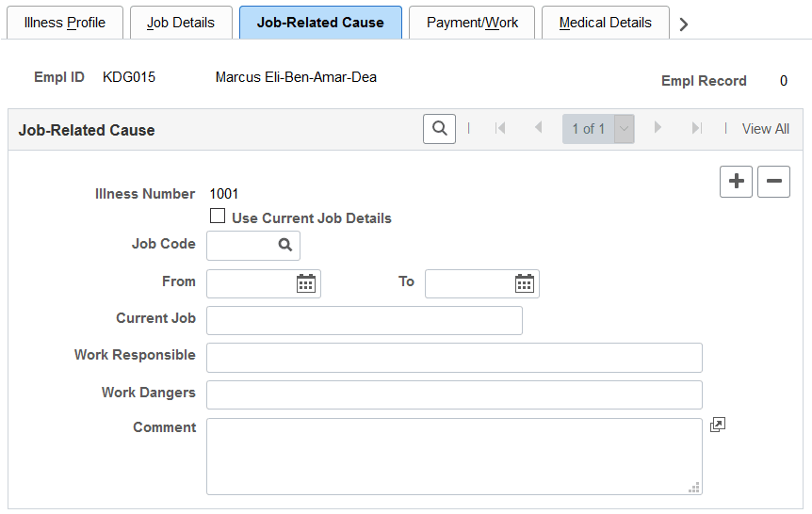
Task: Open the Illness Profile tab
Action: tap(65, 23)
